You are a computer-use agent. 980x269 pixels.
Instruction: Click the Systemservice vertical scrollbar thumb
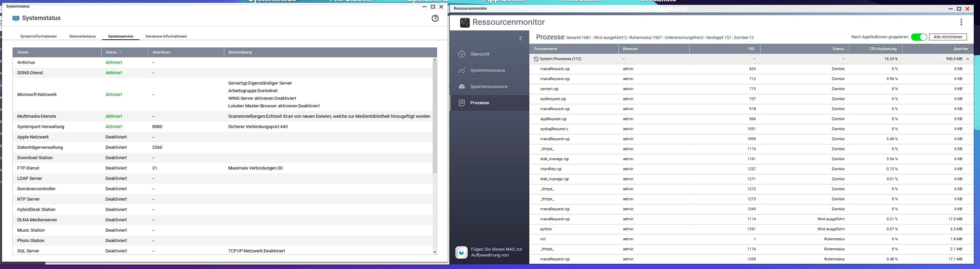pos(434,117)
